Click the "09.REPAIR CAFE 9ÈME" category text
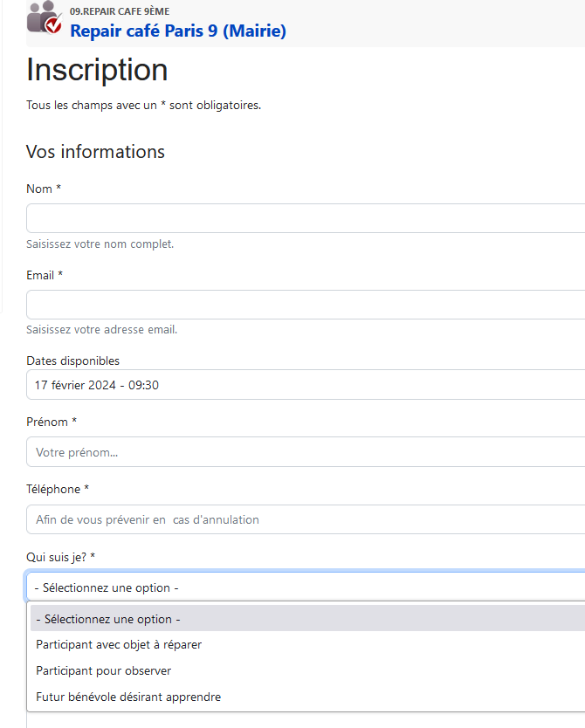585x728 pixels. (120, 11)
